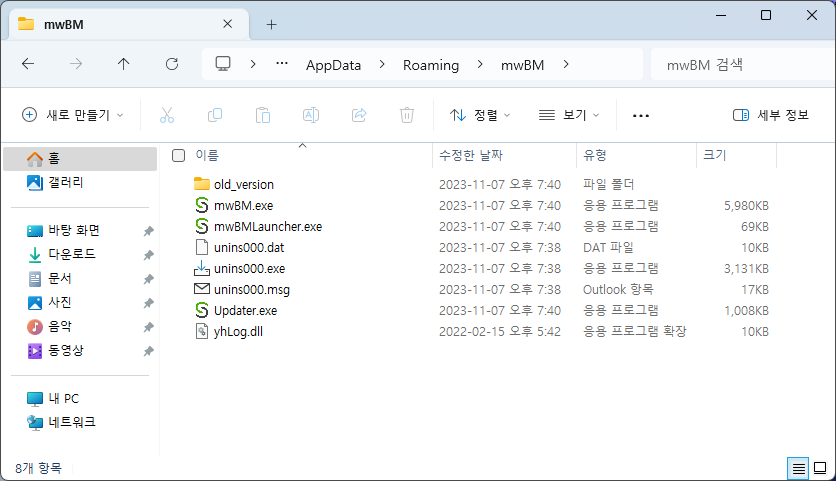Click the Cut scissors icon
Screen dimensions: 836x481
(x=167, y=115)
